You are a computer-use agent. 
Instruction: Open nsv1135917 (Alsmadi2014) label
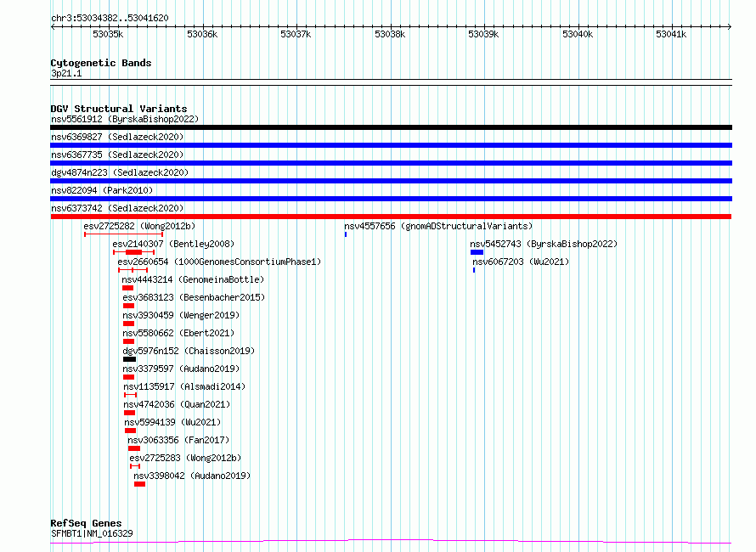[184, 386]
